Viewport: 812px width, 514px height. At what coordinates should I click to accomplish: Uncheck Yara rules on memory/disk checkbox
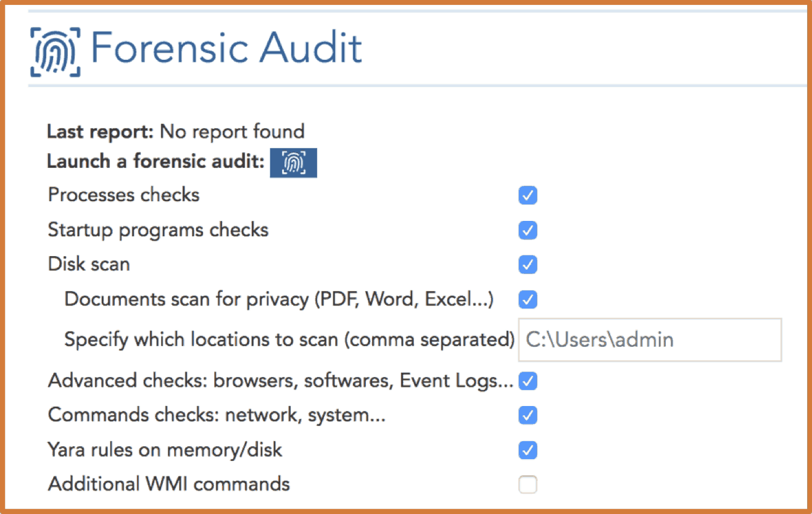tap(528, 450)
